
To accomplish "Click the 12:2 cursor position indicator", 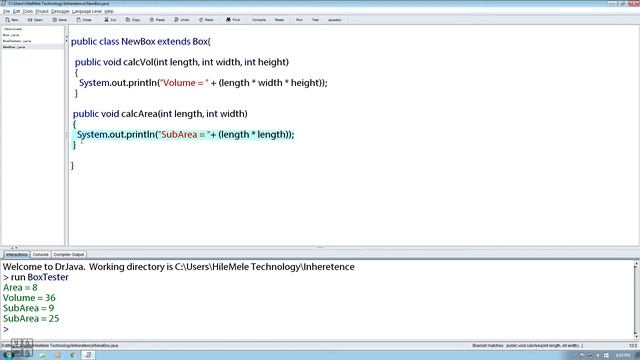I will [633, 346].
